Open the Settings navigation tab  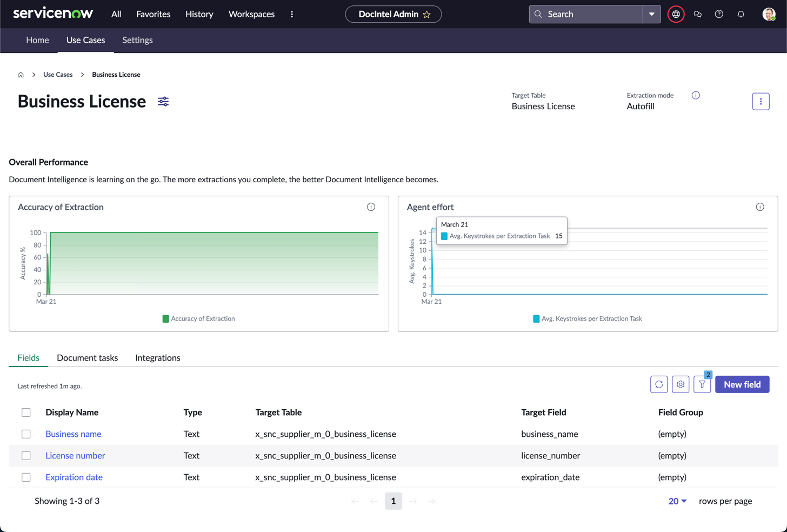(x=137, y=40)
